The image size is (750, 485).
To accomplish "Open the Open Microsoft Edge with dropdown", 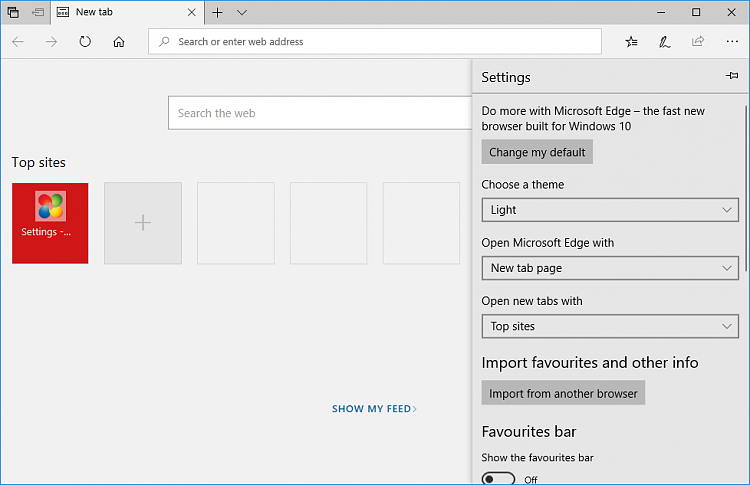I will click(x=610, y=268).
